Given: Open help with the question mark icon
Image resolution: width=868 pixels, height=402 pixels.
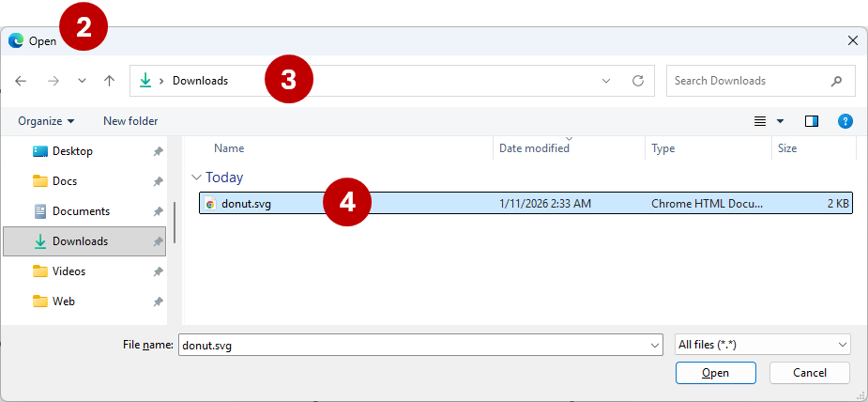Looking at the screenshot, I should pos(845,121).
